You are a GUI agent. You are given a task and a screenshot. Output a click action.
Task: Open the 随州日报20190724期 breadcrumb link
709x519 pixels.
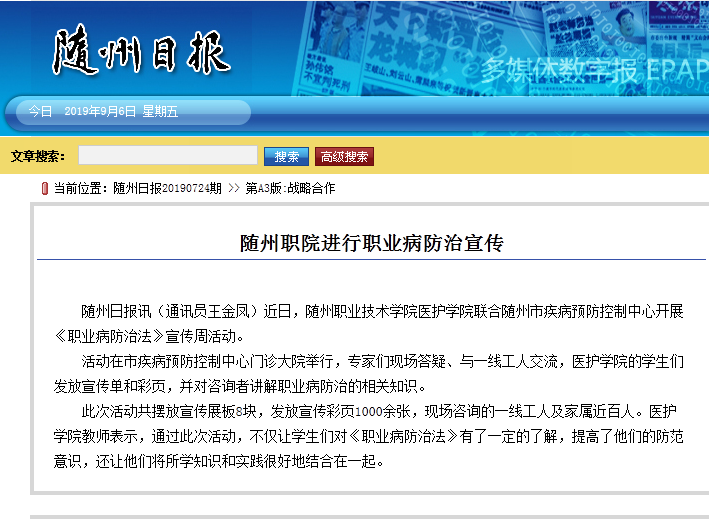click(167, 188)
